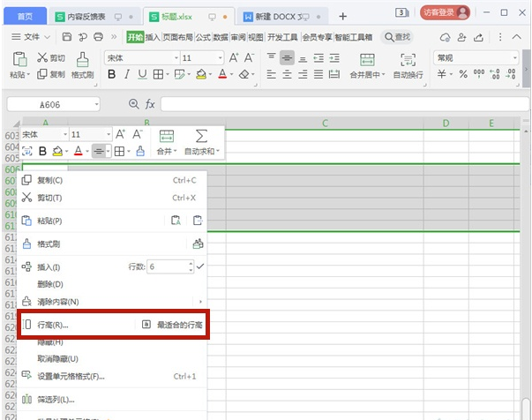
Task: Toggle align right in ribbon
Action: pyautogui.click(x=303, y=74)
